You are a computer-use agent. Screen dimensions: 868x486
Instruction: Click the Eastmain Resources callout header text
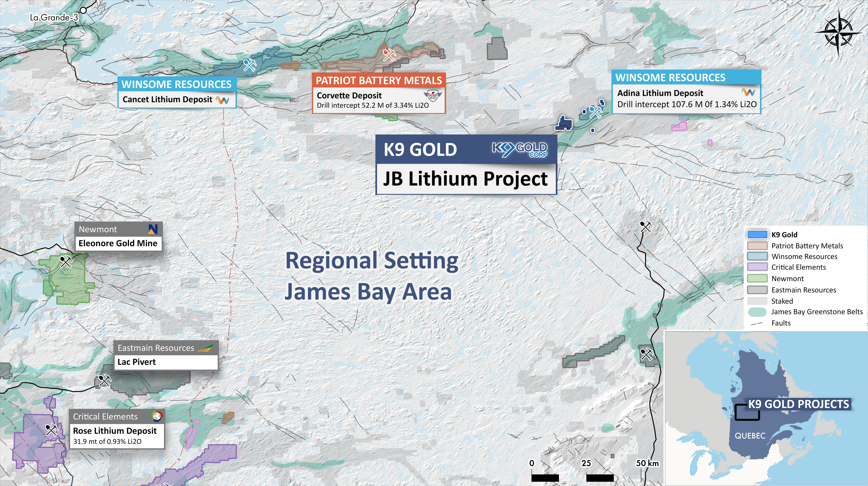pyautogui.click(x=156, y=348)
